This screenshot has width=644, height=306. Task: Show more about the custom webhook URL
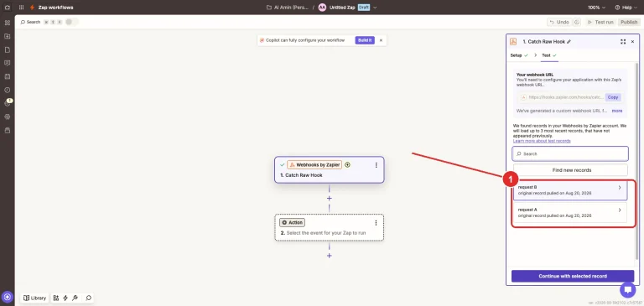(617, 111)
